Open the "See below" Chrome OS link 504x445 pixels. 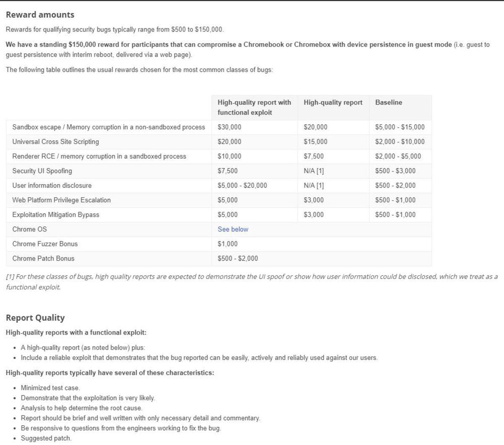[x=233, y=229]
